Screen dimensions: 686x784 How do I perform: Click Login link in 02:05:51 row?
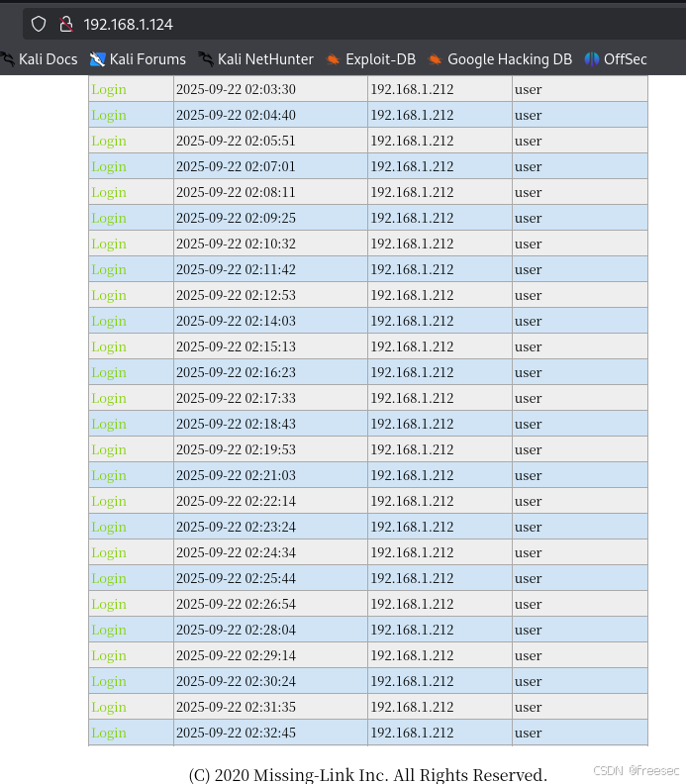[x=109, y=141]
